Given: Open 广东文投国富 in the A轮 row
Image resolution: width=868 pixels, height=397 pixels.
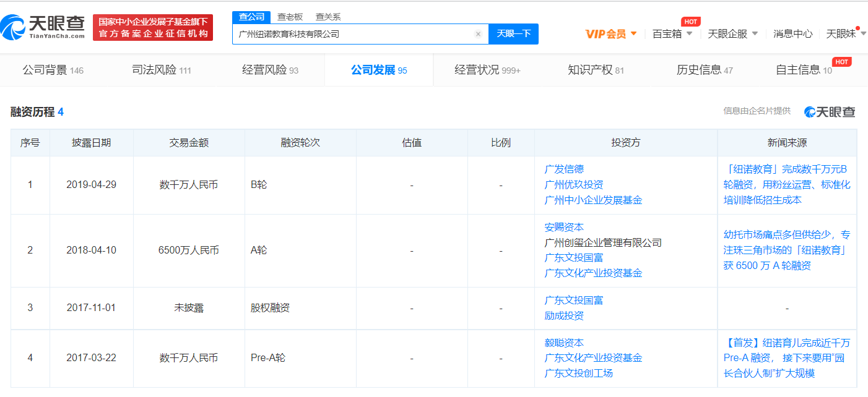Looking at the screenshot, I should point(574,257).
